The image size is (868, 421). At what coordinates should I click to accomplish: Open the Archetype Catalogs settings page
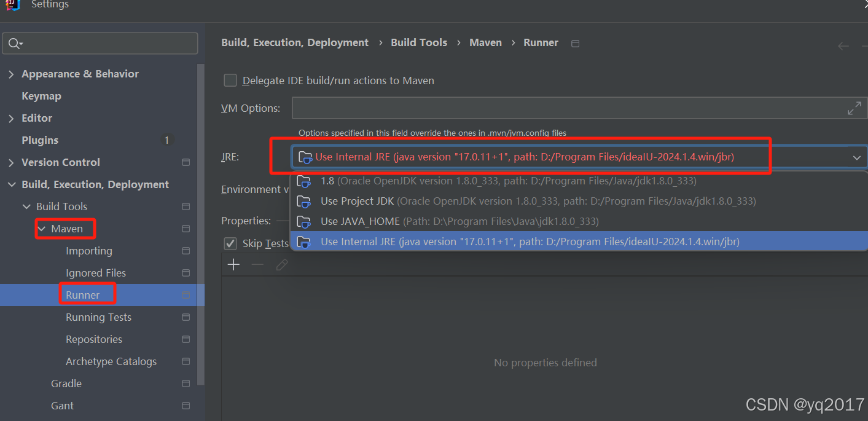pyautogui.click(x=111, y=361)
